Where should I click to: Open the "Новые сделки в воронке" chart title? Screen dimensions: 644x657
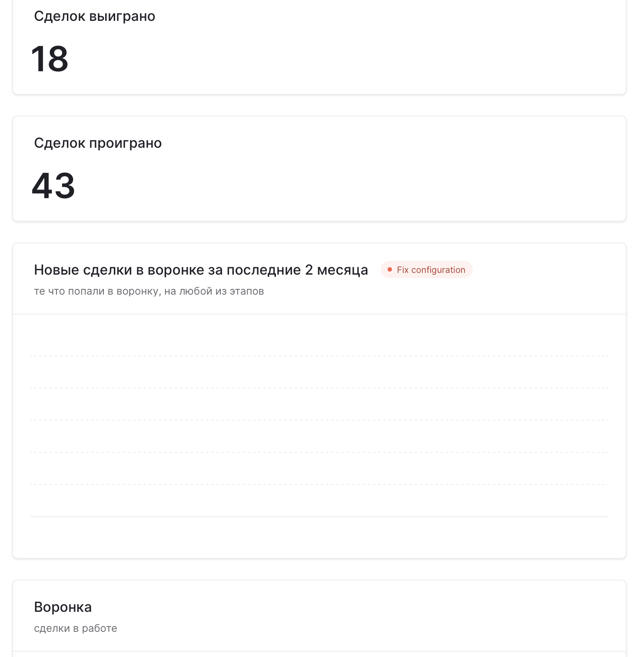(201, 270)
